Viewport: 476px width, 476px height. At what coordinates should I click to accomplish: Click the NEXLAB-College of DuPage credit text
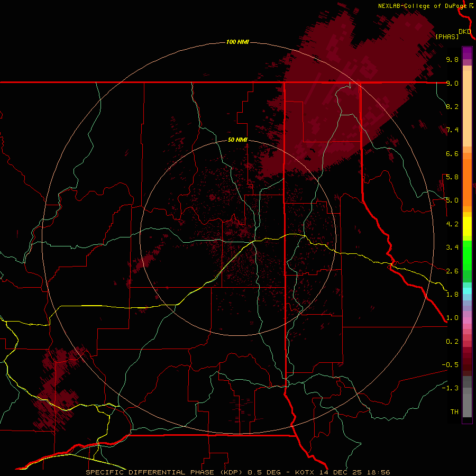coord(422,6)
